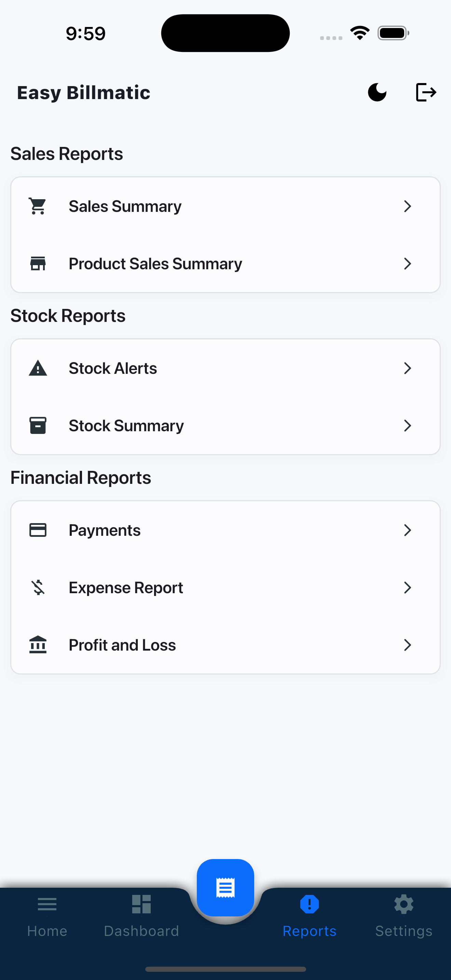Image resolution: width=451 pixels, height=980 pixels.
Task: Toggle dark mode with the moon icon
Action: click(x=377, y=93)
